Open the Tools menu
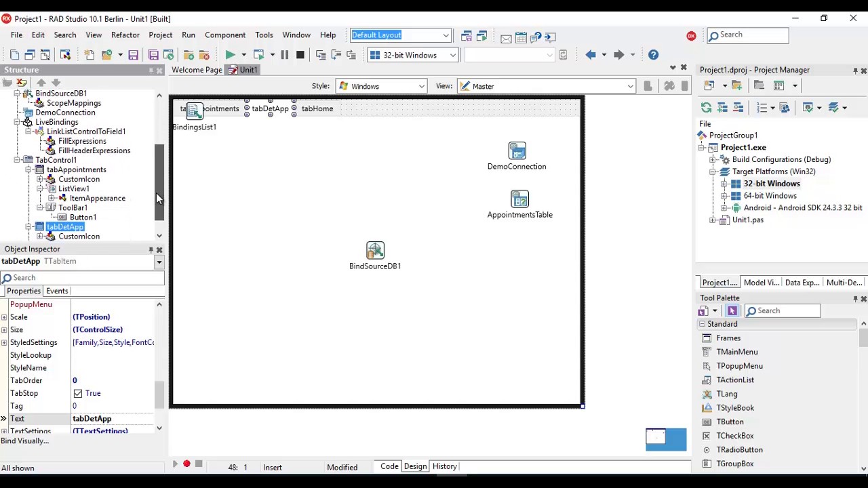The width and height of the screenshot is (868, 488). pyautogui.click(x=264, y=35)
